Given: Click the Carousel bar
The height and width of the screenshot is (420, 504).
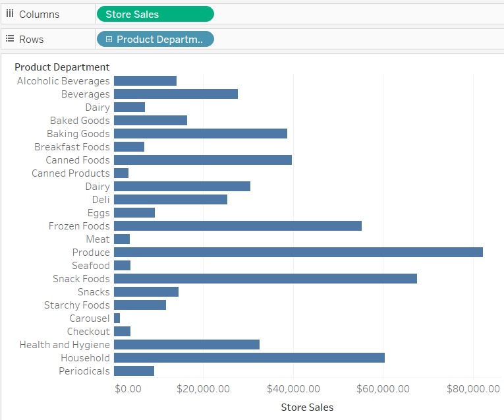Looking at the screenshot, I should tap(117, 318).
